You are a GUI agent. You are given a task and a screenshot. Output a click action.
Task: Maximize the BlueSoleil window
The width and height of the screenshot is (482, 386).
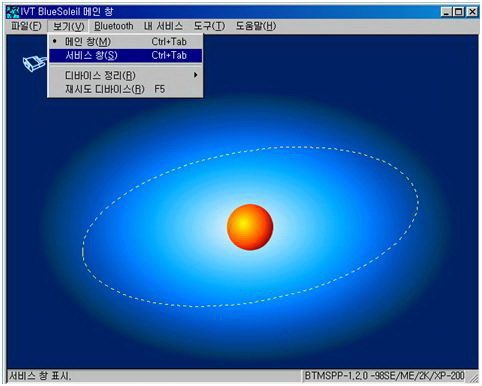click(x=459, y=12)
